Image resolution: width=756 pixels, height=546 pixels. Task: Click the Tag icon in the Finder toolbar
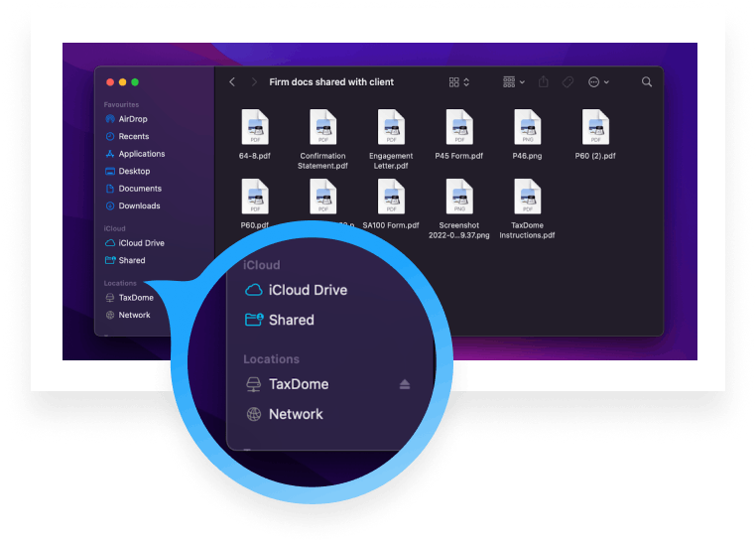tap(568, 82)
